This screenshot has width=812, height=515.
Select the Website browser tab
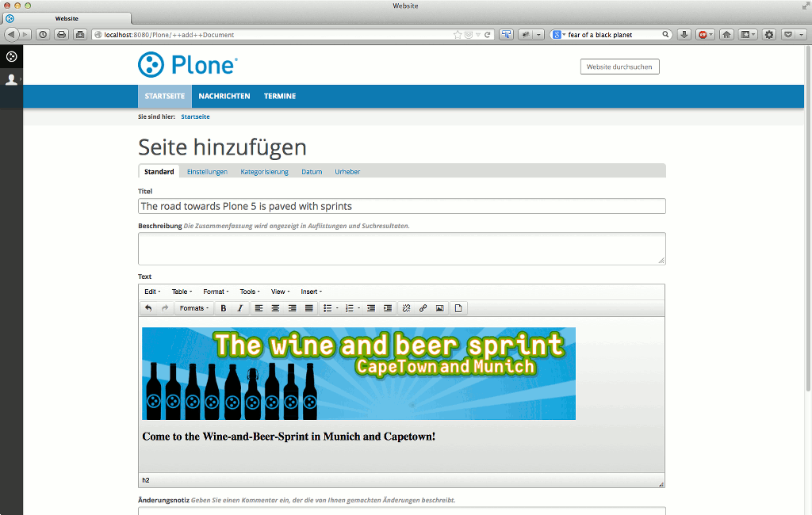pyautogui.click(x=67, y=19)
